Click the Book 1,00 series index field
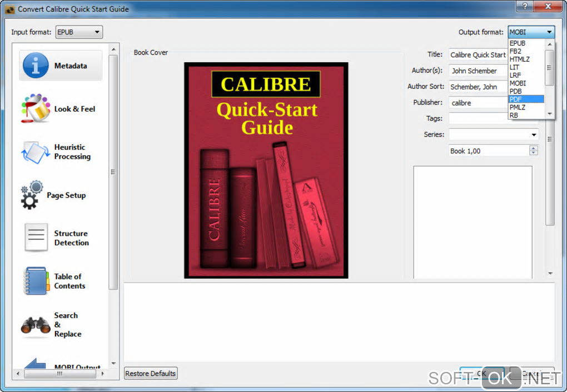Screen dimensions: 567x392 point(489,150)
